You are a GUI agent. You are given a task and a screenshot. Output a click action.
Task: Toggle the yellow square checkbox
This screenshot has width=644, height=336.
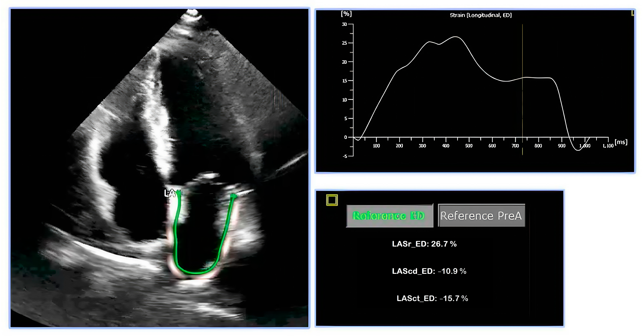pos(332,200)
